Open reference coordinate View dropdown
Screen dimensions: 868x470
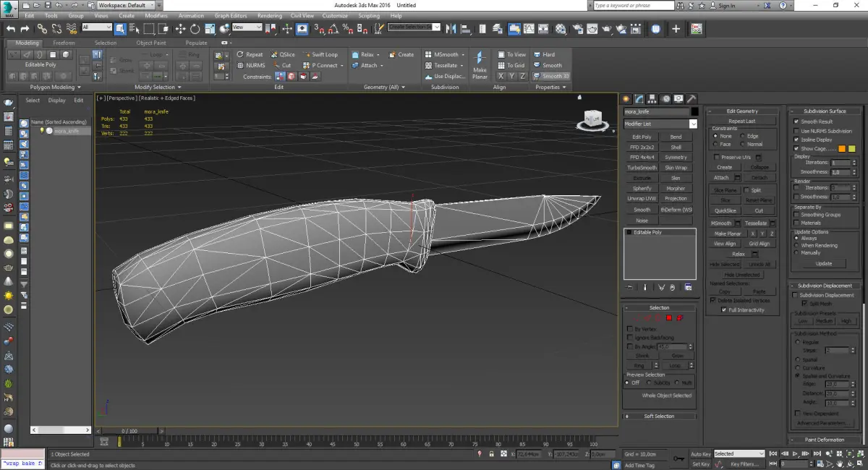point(247,27)
